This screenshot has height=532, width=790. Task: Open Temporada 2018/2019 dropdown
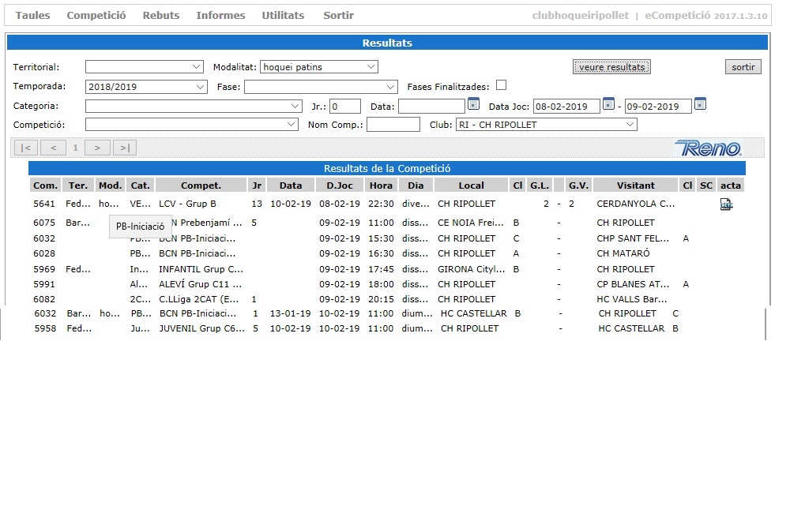pos(146,87)
